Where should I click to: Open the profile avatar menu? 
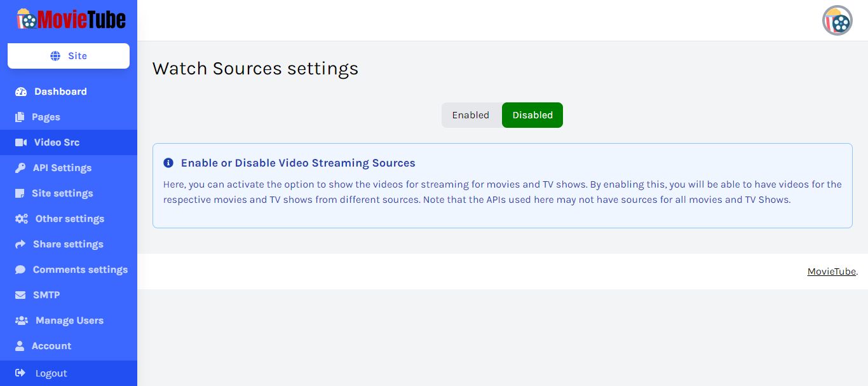(837, 21)
